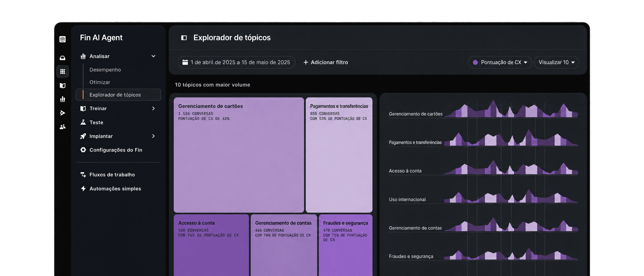Open the Knowledge book icon in the rail
Image resolution: width=644 pixels, height=276 pixels.
pyautogui.click(x=63, y=86)
